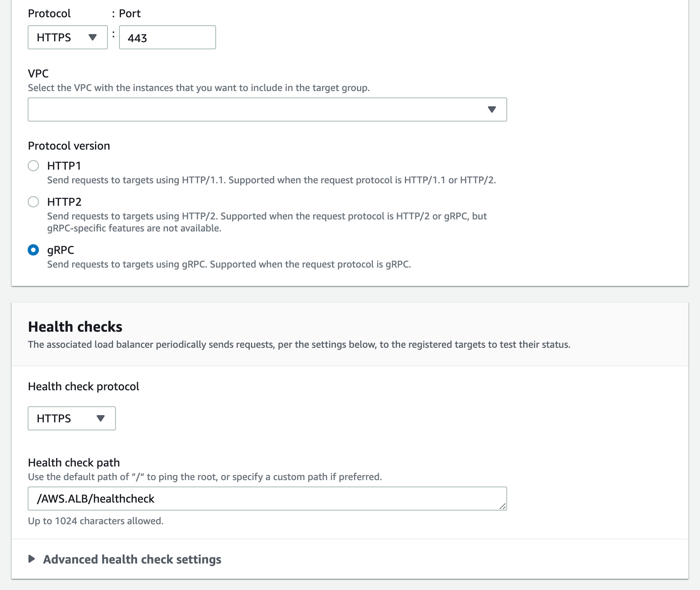Open the HTTPS Protocol dropdown
Image resolution: width=700 pixels, height=590 pixels.
coord(67,37)
